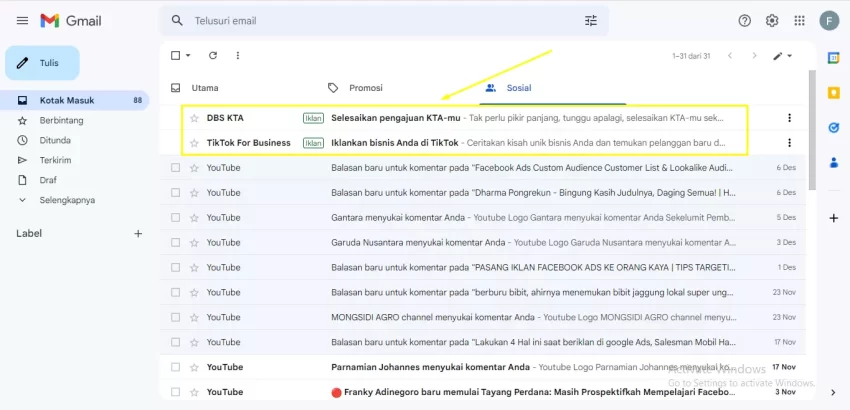Toggle the select-all checkbox
Screen dimensions: 850x410
pos(175,55)
